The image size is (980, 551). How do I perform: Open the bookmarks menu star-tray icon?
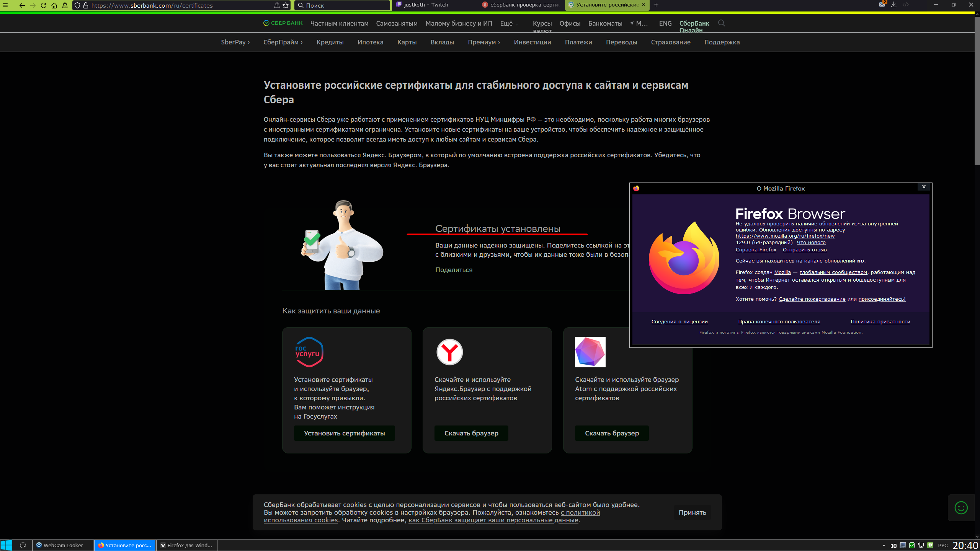click(x=65, y=5)
